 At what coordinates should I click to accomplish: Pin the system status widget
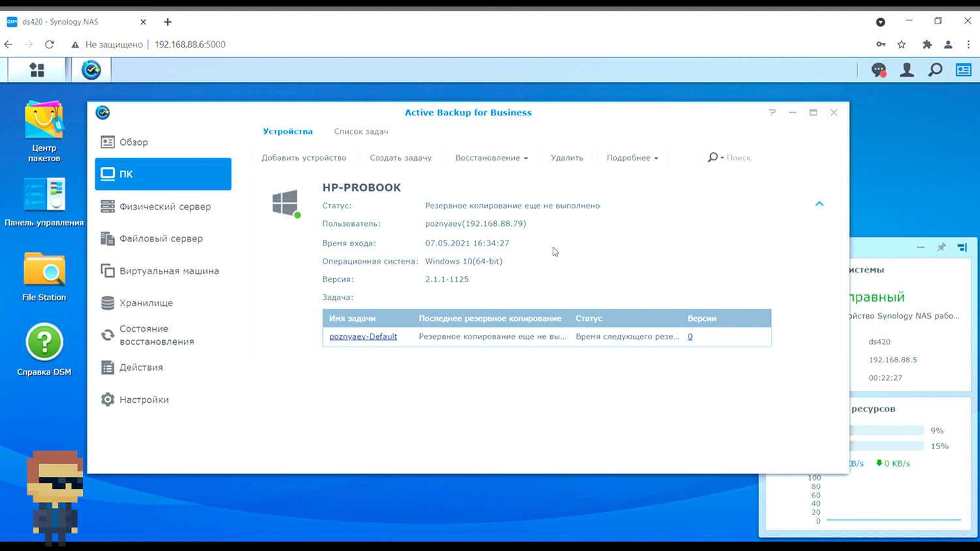[x=941, y=247]
